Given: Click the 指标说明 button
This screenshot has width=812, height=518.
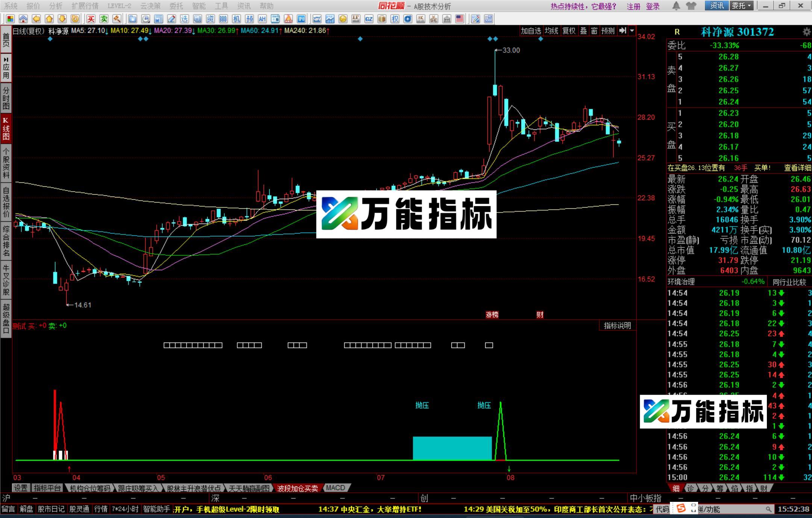Looking at the screenshot, I should (x=617, y=326).
